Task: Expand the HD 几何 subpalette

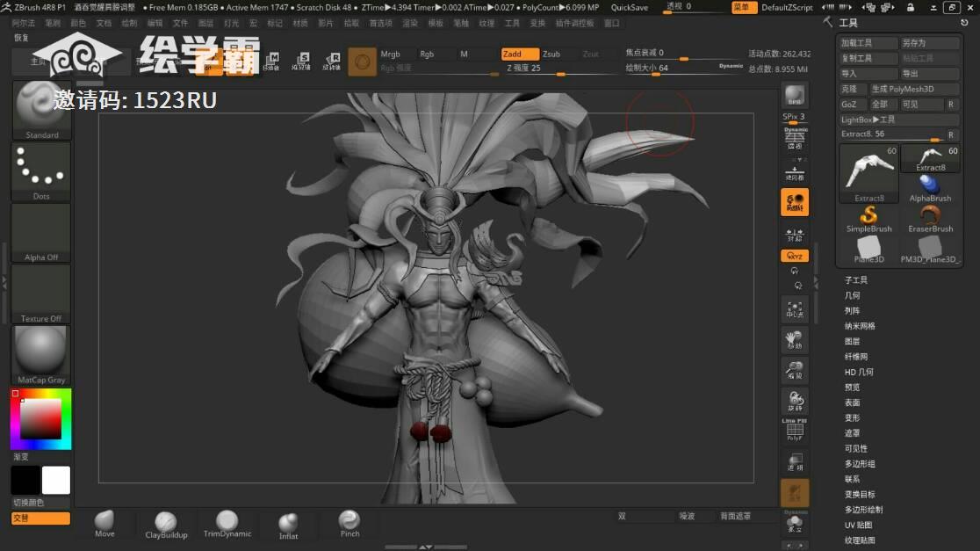Action: point(859,372)
